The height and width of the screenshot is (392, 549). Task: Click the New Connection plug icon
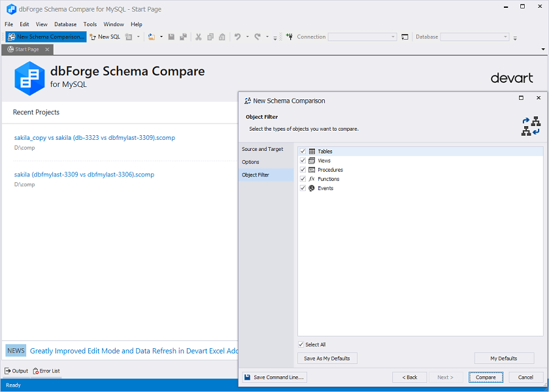point(289,37)
